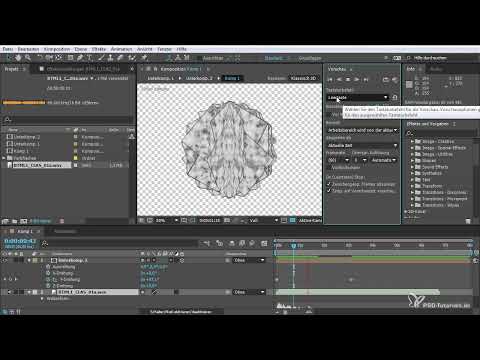Click the timeline search magnifier icon
This screenshot has width=480, height=360.
pyautogui.click(x=45, y=244)
